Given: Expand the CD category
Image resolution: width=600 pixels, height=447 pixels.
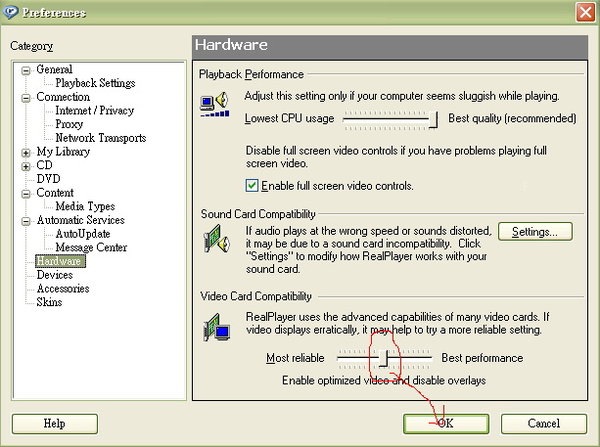Looking at the screenshot, I should click(x=26, y=166).
